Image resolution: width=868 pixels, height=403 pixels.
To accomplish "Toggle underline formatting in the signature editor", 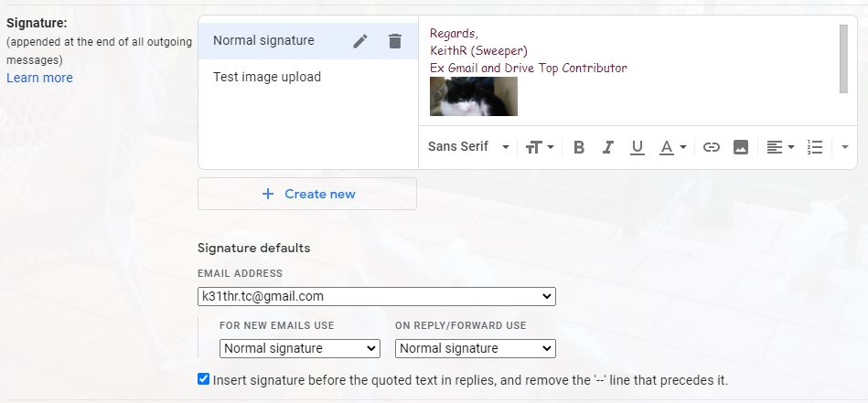I will (x=638, y=147).
